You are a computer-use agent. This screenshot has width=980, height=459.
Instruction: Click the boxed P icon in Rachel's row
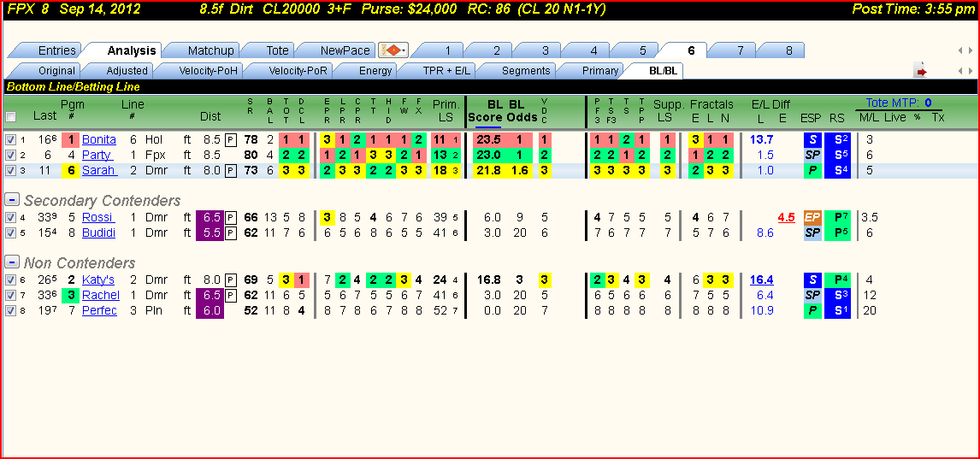230,296
